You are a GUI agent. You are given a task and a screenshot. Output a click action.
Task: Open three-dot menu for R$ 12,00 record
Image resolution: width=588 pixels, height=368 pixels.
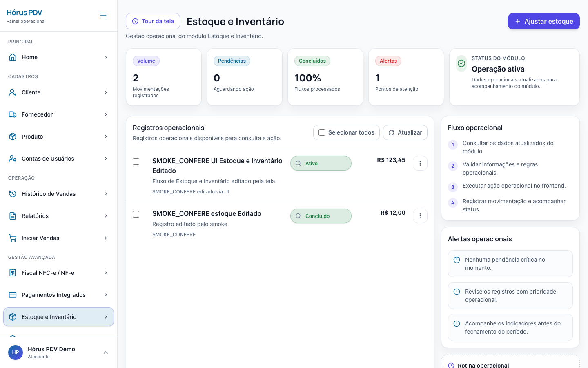[420, 216]
